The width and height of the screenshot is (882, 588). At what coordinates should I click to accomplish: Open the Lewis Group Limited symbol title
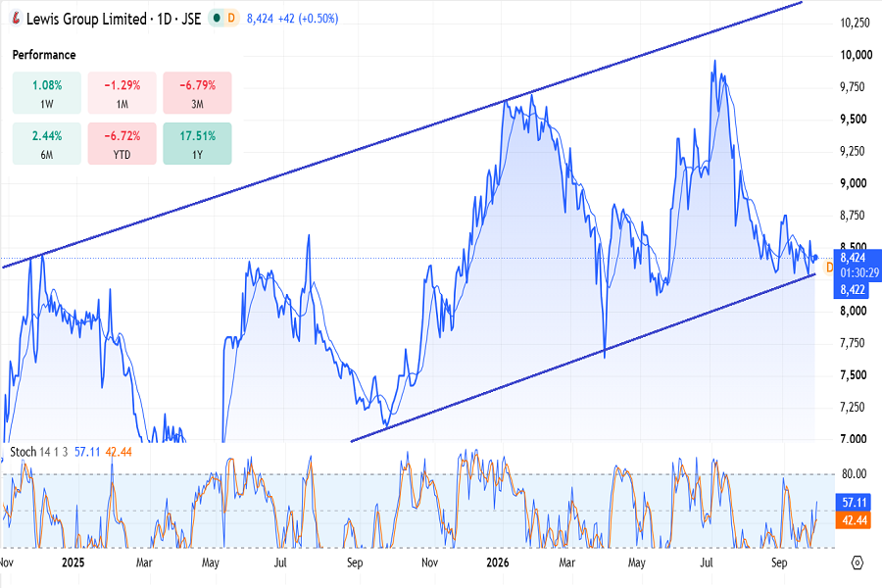pos(114,19)
